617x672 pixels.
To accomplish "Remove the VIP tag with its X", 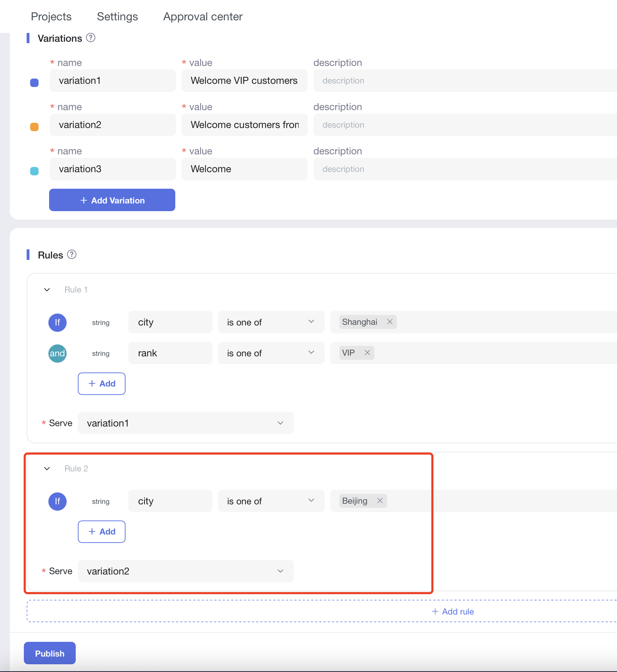I will pos(367,352).
